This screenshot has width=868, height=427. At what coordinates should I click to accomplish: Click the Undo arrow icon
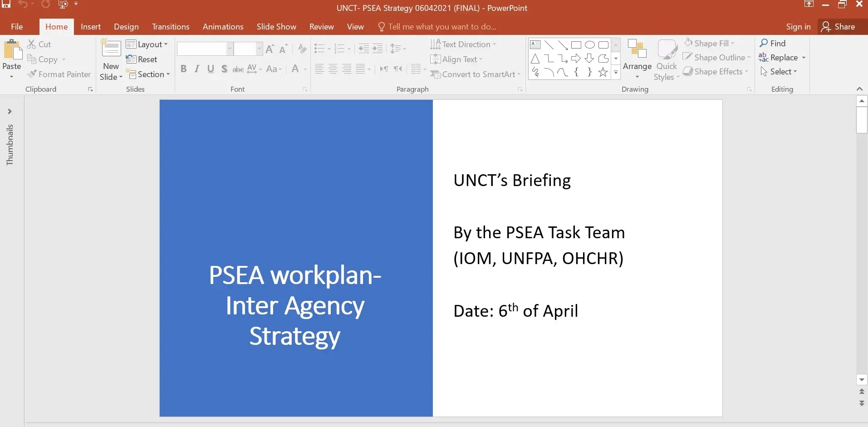pos(23,4)
